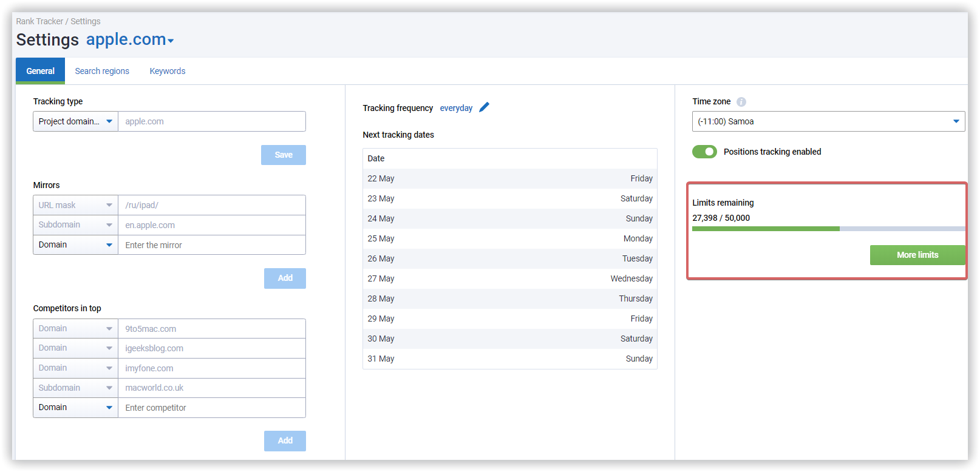Click the 22 May date row
The height and width of the screenshot is (472, 980).
[x=510, y=178]
